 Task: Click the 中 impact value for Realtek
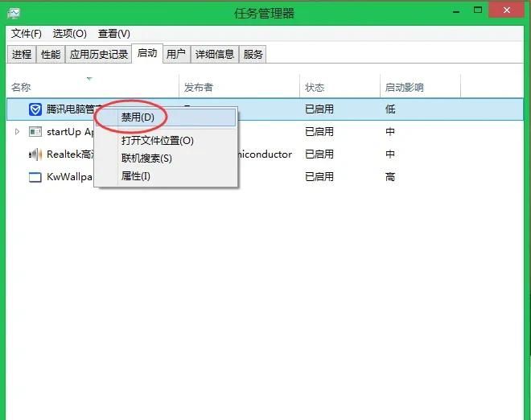pos(390,154)
